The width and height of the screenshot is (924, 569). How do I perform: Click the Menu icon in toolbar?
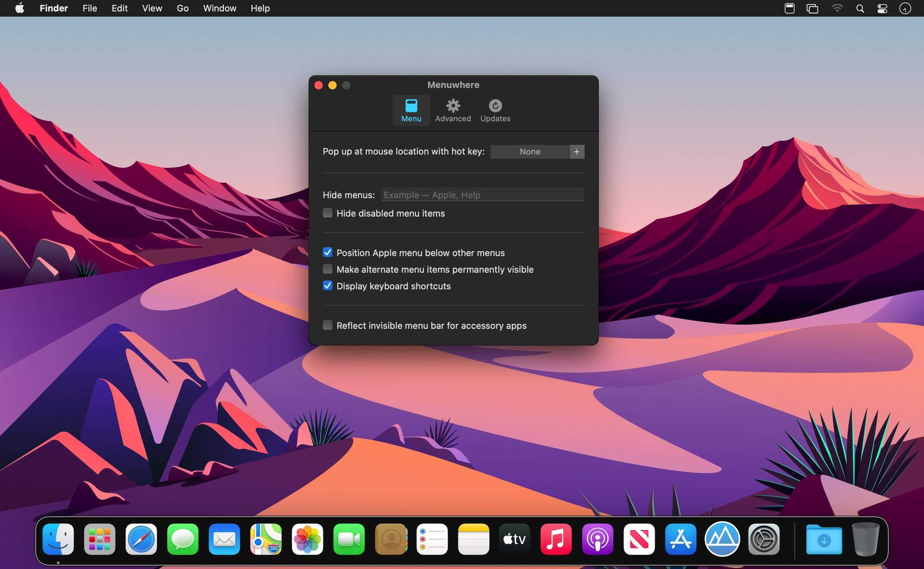click(411, 109)
